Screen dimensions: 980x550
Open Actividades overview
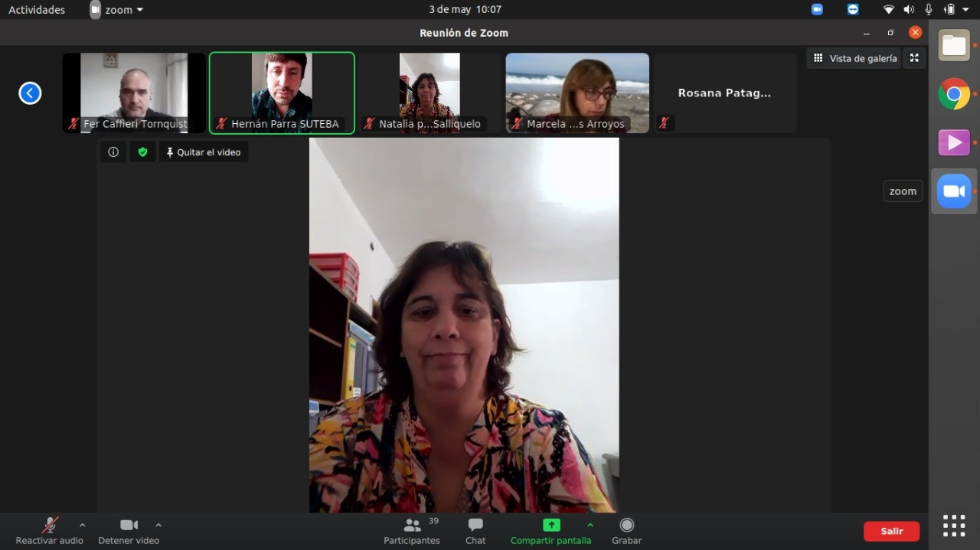point(37,10)
